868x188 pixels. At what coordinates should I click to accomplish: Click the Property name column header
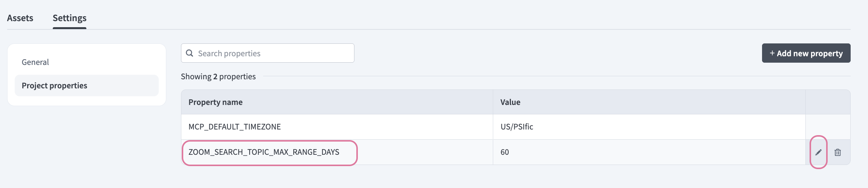pos(215,102)
